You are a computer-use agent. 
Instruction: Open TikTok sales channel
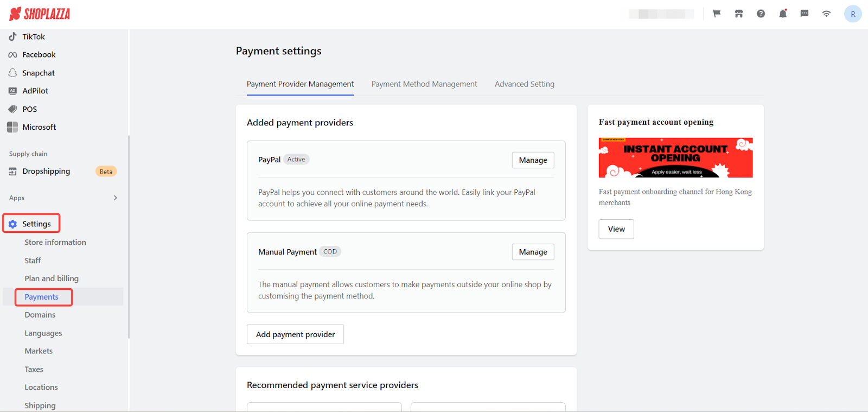(x=33, y=37)
